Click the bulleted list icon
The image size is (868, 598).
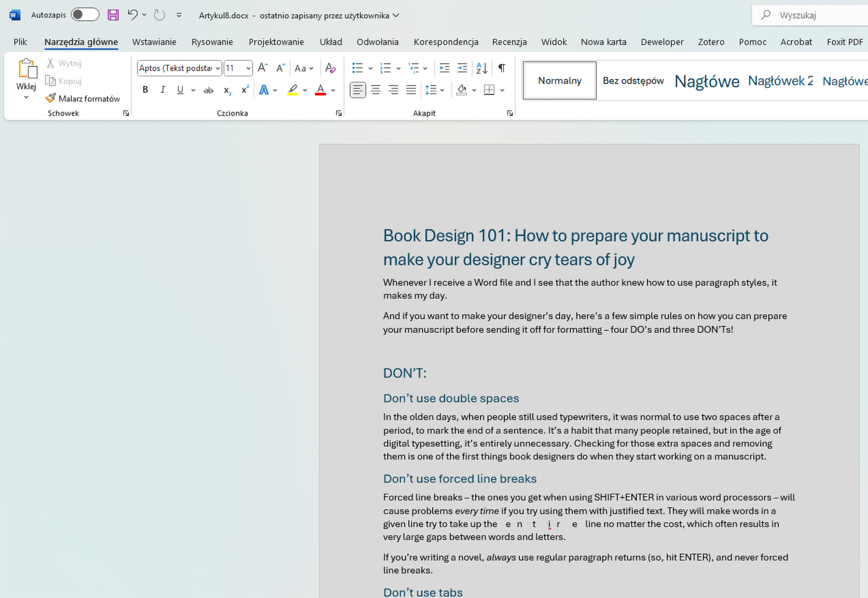tap(357, 68)
